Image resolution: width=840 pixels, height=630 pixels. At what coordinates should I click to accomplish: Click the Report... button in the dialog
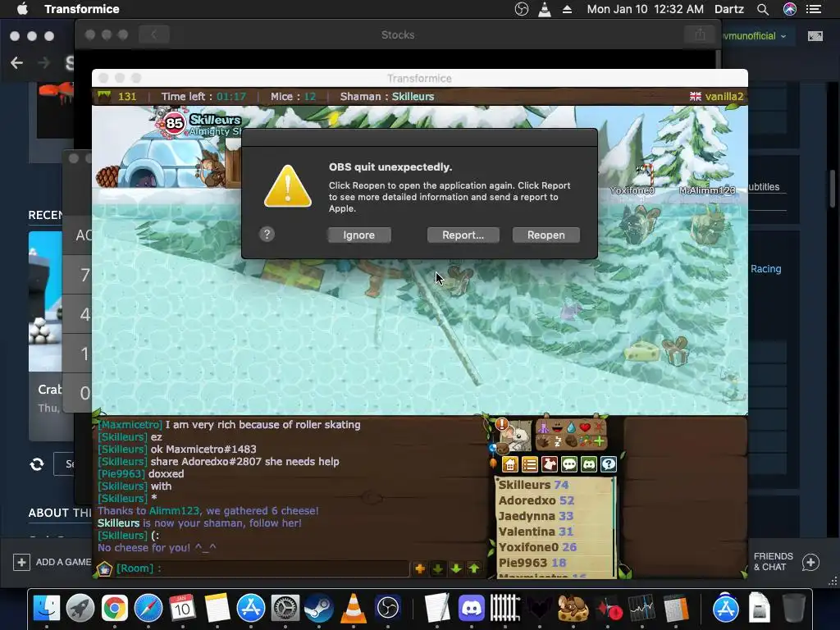pyautogui.click(x=463, y=235)
